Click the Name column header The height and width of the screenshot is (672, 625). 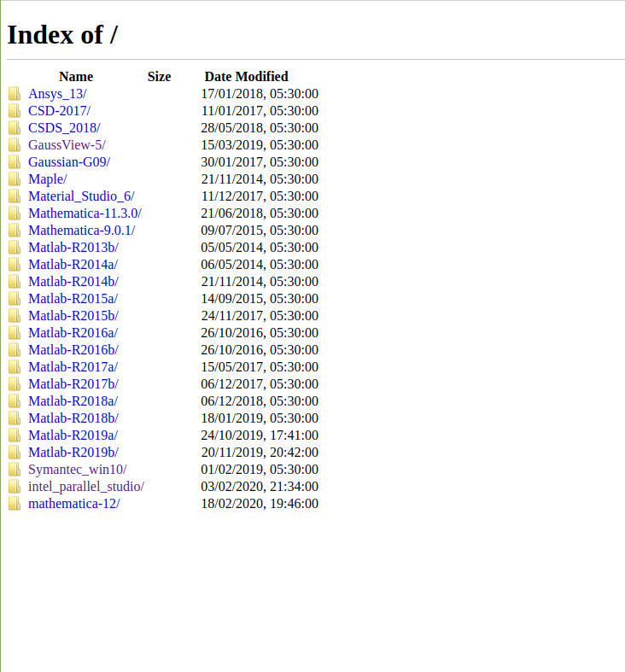(x=76, y=77)
